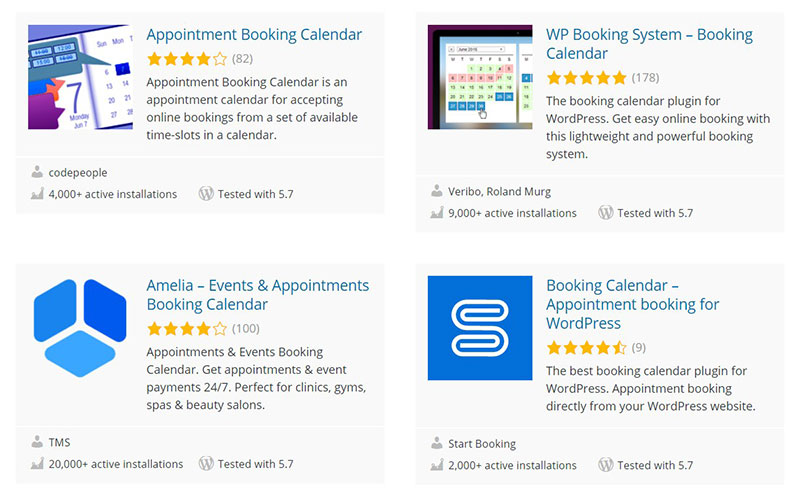Click the WordPress logo icon in Amelia card
800x496 pixels.
206,464
